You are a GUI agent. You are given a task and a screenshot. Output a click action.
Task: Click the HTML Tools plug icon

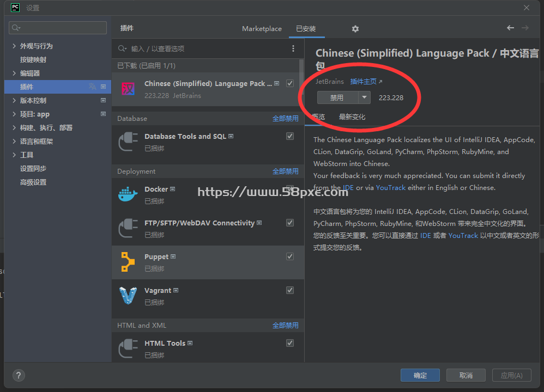pyautogui.click(x=128, y=348)
